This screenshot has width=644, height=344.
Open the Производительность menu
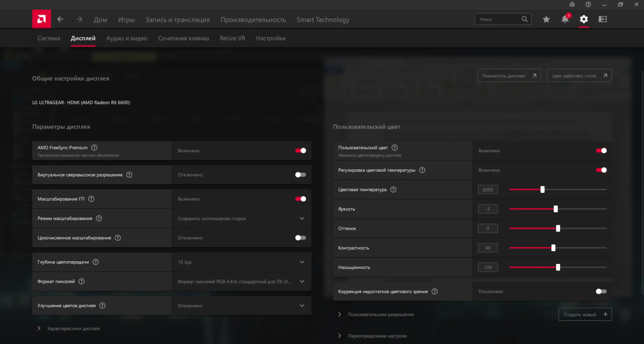point(253,20)
